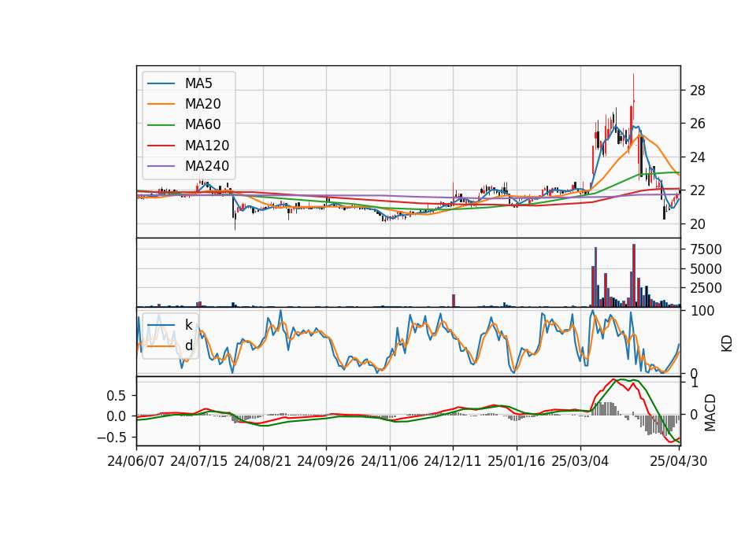
Task: Click the price axis value 20
Action: (698, 224)
